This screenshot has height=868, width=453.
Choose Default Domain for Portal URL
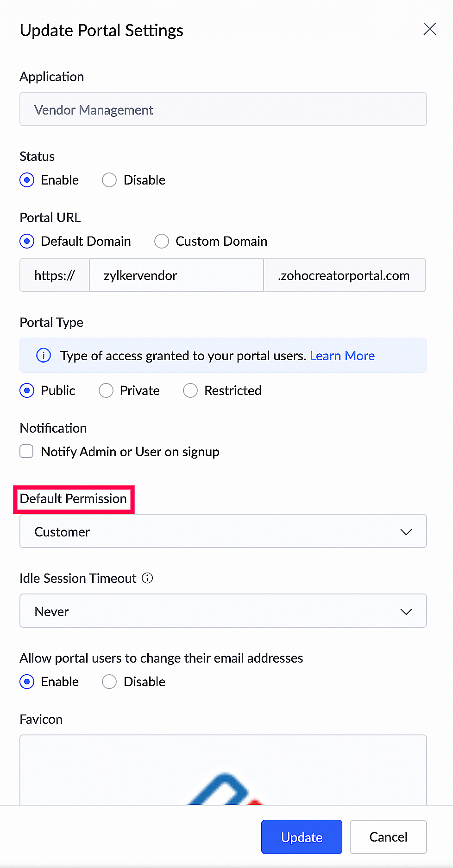[27, 241]
